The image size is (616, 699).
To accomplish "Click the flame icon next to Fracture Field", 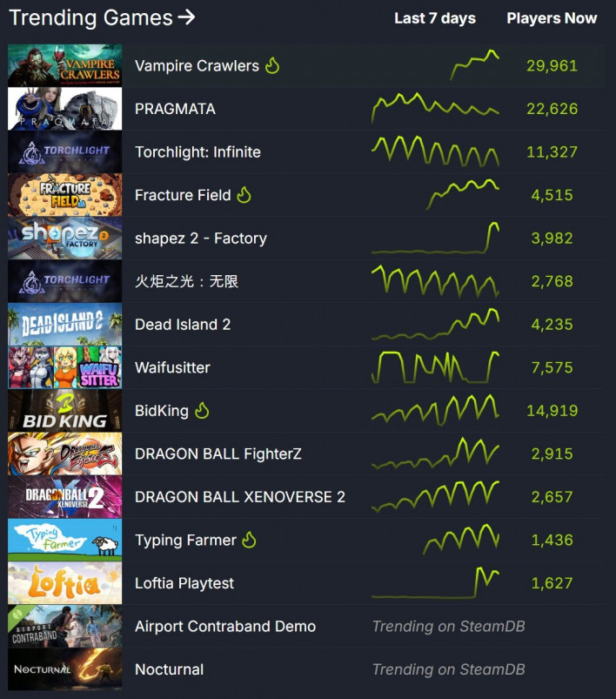I will [x=244, y=195].
